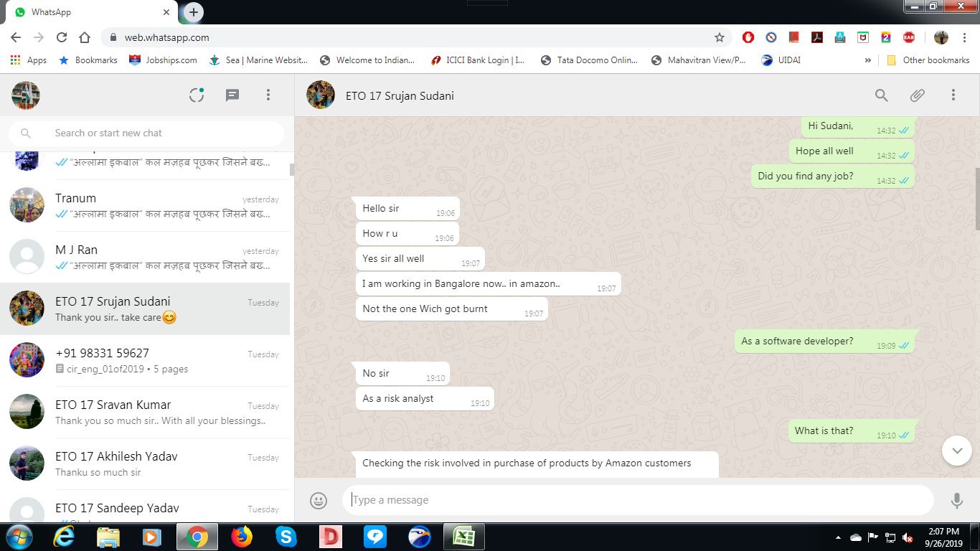
Task: Open the Tata Docomo Online bookmark
Action: [590, 60]
